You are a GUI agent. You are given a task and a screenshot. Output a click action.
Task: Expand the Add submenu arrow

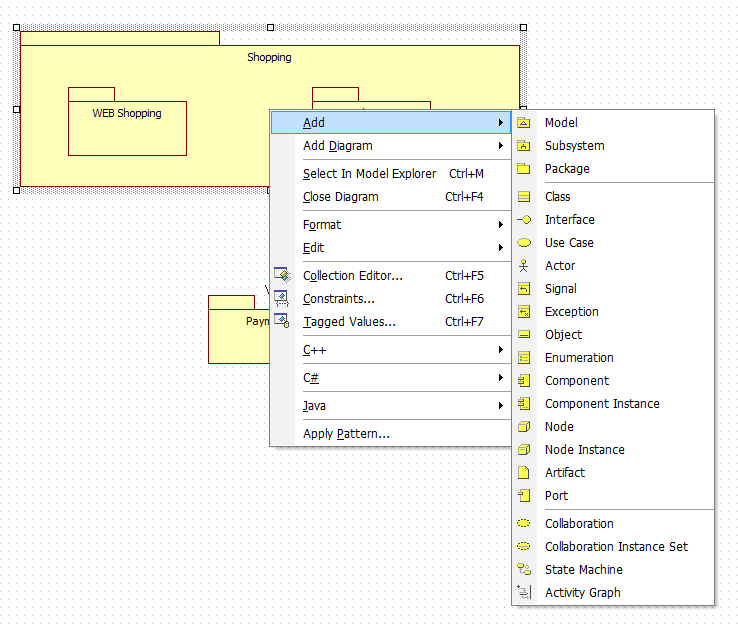501,123
